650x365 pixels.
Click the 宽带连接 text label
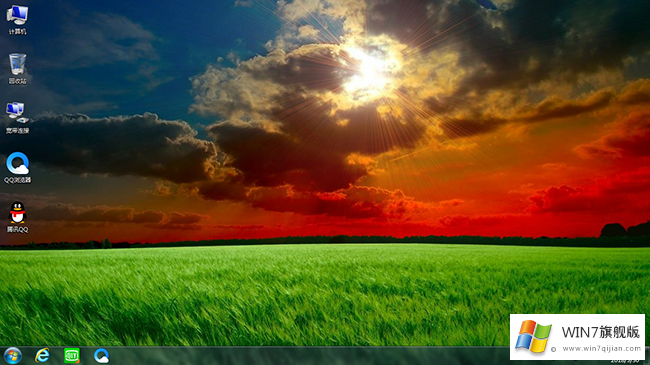[17, 131]
